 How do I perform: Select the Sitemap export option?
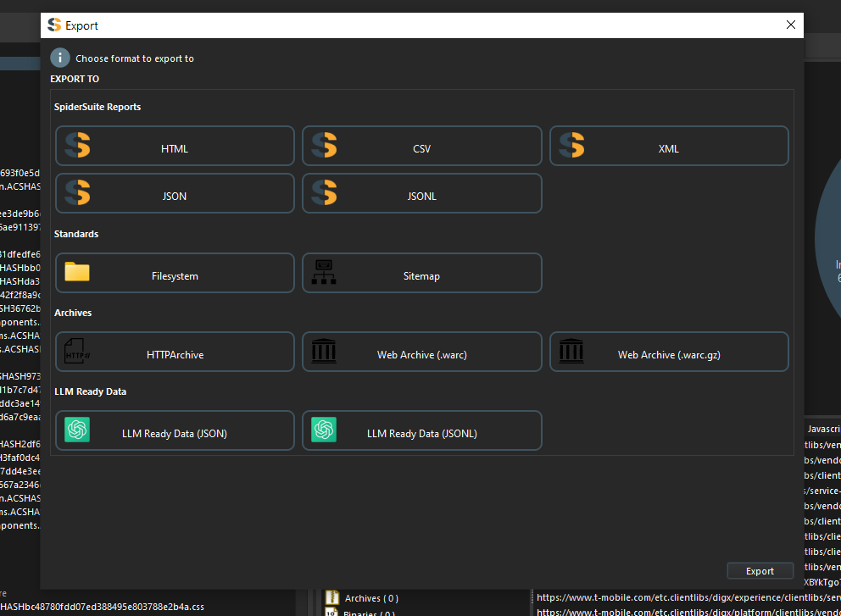pos(422,273)
